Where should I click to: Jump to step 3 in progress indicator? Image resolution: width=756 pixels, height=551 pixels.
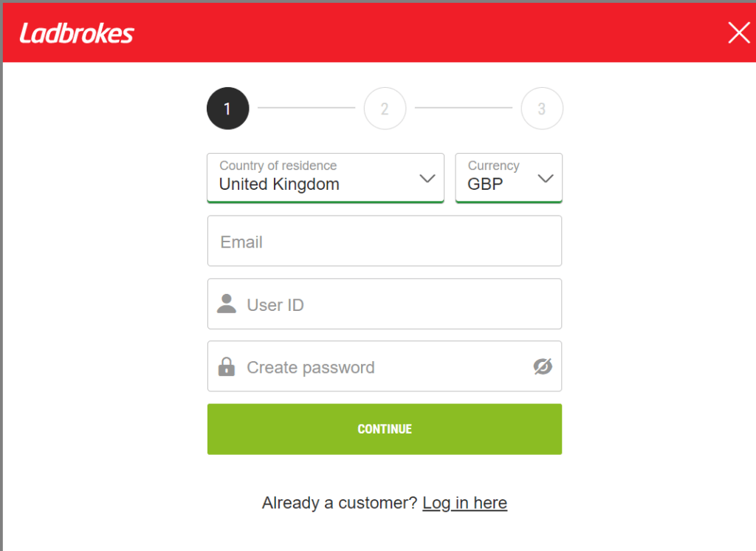pyautogui.click(x=542, y=109)
